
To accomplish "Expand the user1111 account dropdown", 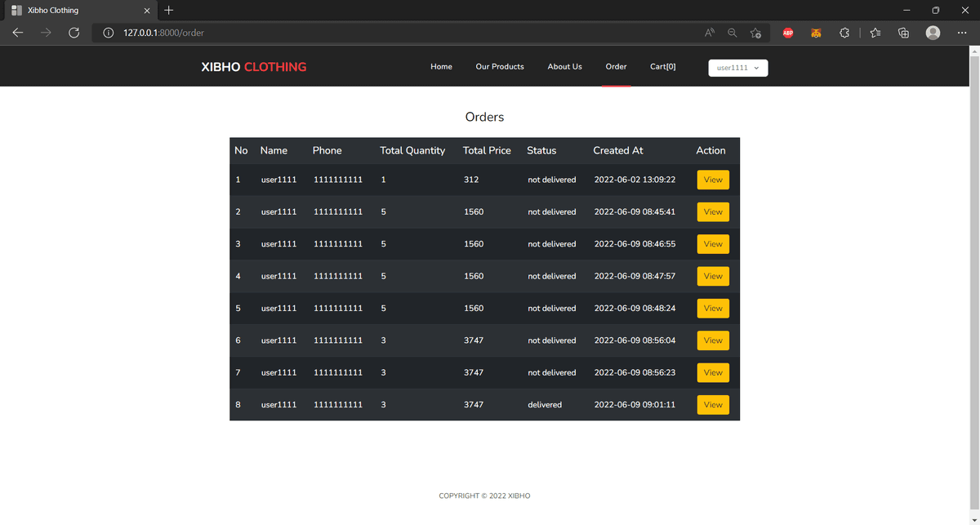I will click(738, 68).
